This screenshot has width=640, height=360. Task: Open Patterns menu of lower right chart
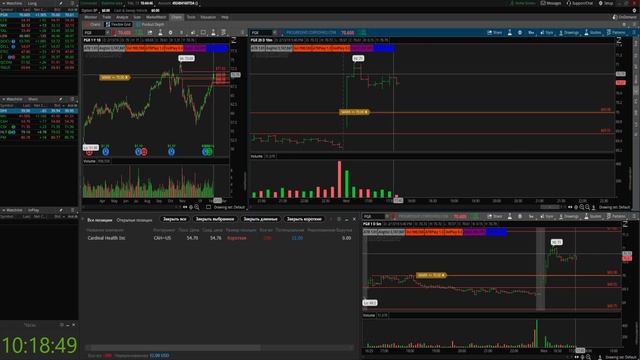(616, 216)
